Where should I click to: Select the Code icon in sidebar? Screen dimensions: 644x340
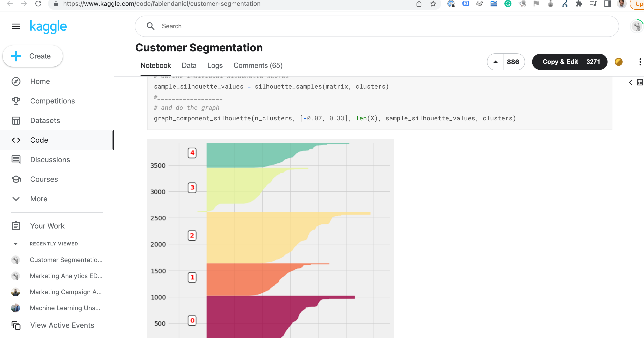pos(16,140)
